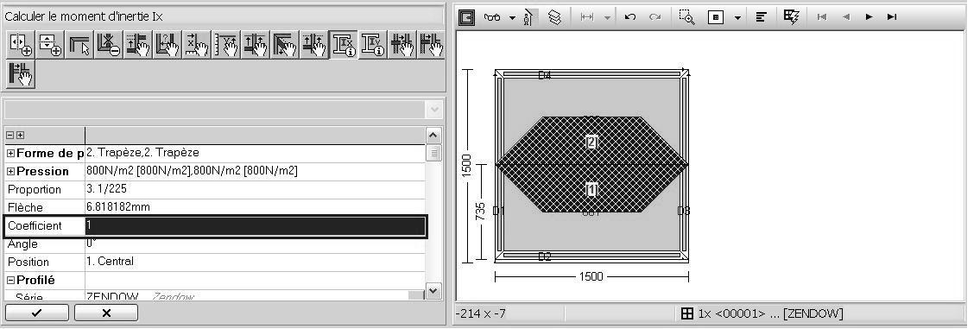Expand the Forme de pression row

click(x=10, y=153)
